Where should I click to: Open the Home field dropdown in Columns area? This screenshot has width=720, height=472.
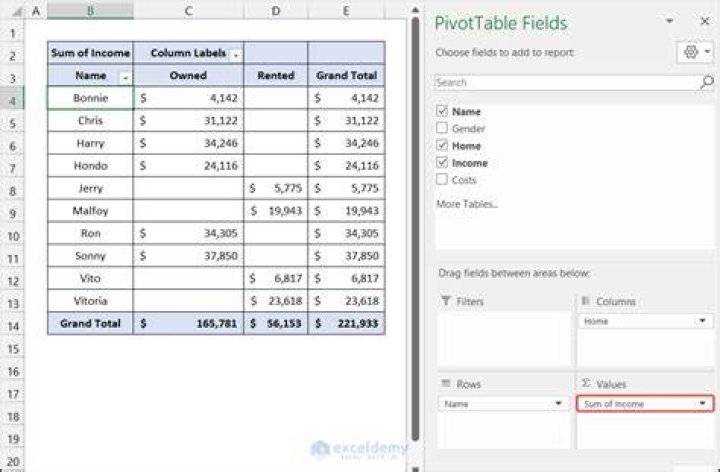click(702, 321)
